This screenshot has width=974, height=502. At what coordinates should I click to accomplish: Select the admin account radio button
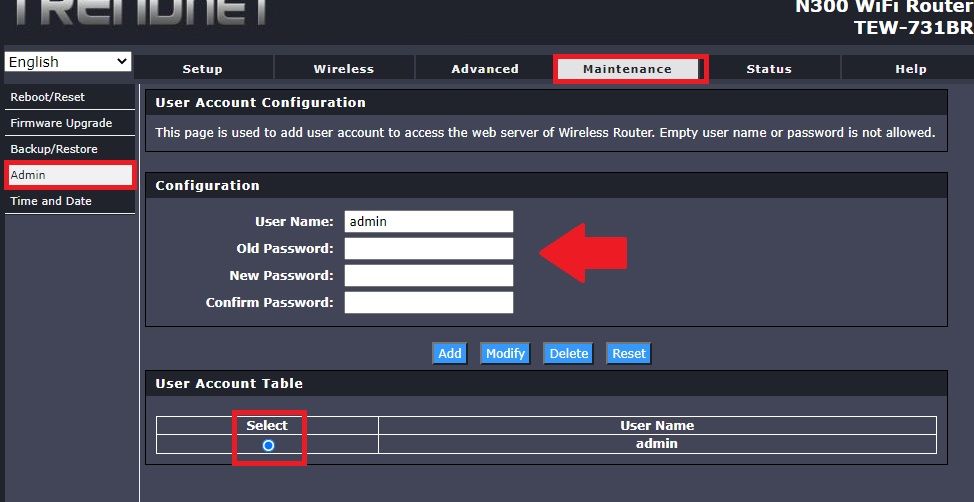(268, 445)
